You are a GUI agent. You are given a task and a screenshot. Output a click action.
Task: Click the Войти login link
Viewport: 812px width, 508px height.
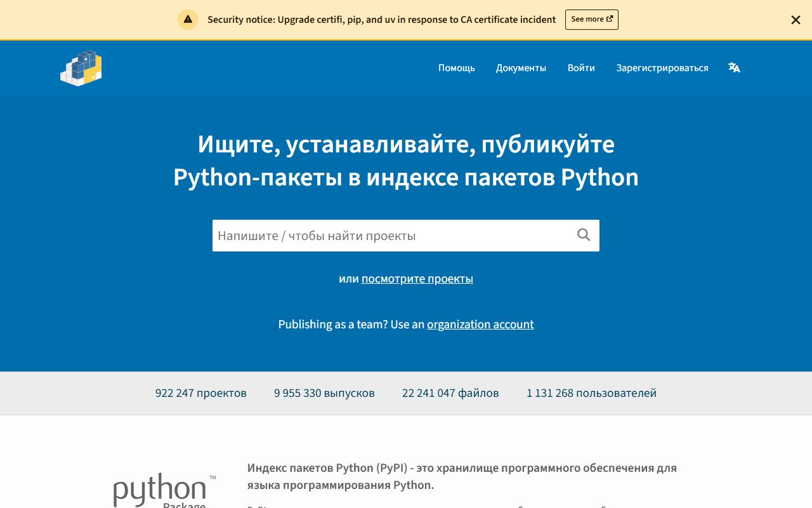(x=581, y=68)
